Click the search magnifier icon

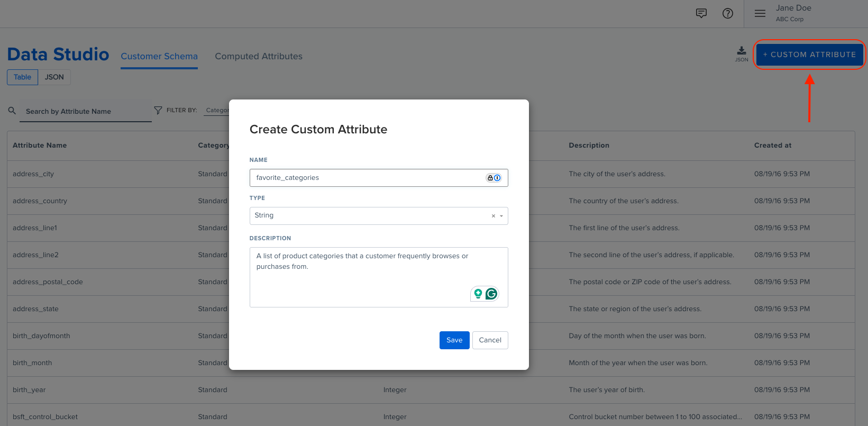[x=12, y=111]
